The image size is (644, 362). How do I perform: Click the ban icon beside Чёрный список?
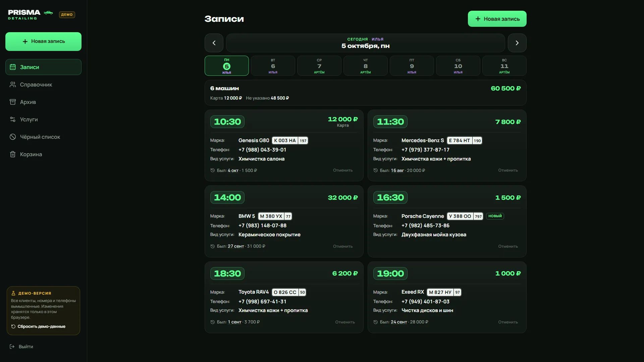tap(13, 137)
